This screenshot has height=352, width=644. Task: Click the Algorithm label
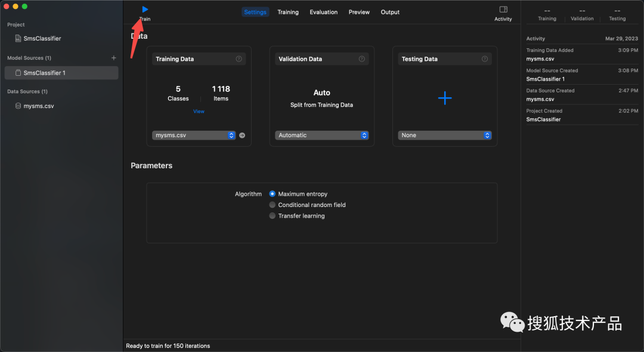pos(248,194)
